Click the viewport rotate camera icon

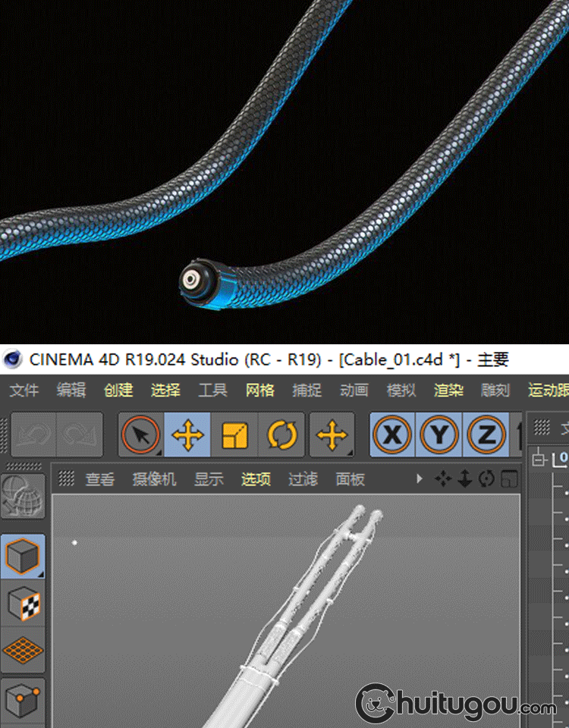click(x=487, y=479)
